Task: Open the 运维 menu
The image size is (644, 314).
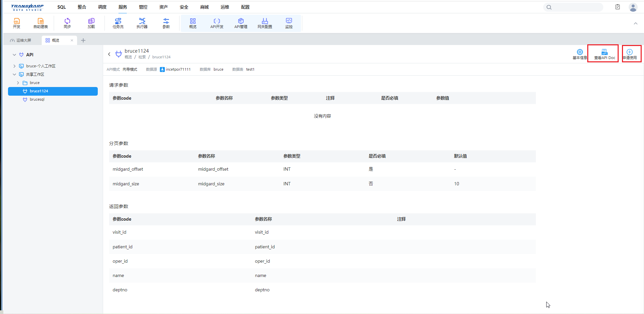Action: click(x=225, y=7)
